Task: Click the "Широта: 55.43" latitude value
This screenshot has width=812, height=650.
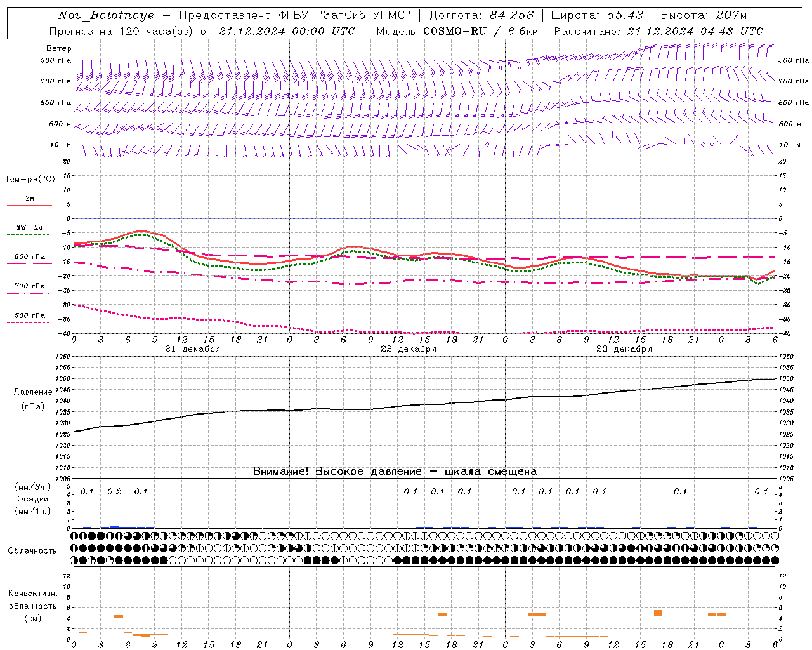Action: (597, 15)
